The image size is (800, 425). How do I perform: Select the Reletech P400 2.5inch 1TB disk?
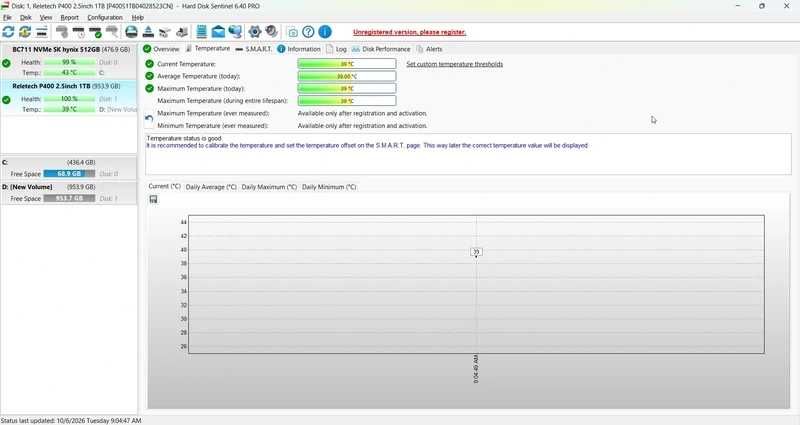[68, 98]
